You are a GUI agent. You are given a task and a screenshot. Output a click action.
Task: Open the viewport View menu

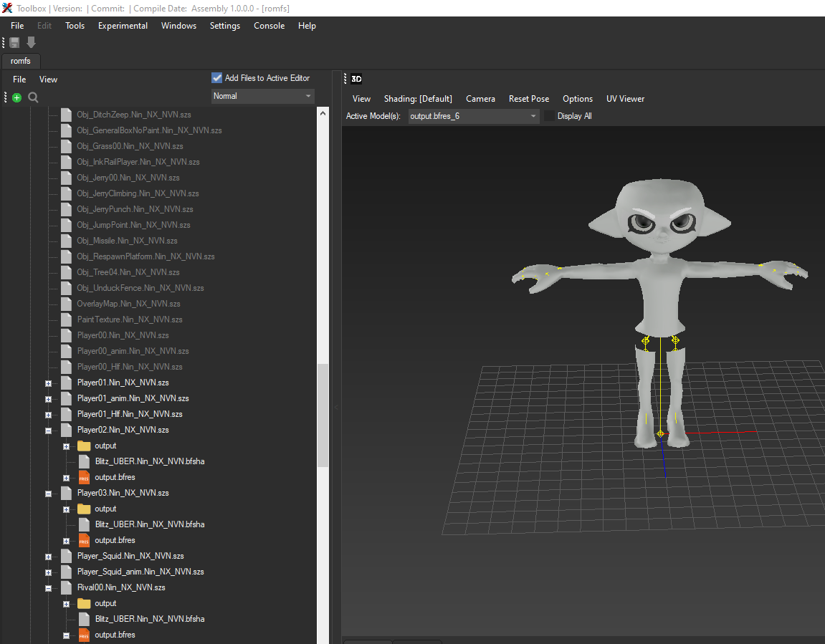coord(361,99)
